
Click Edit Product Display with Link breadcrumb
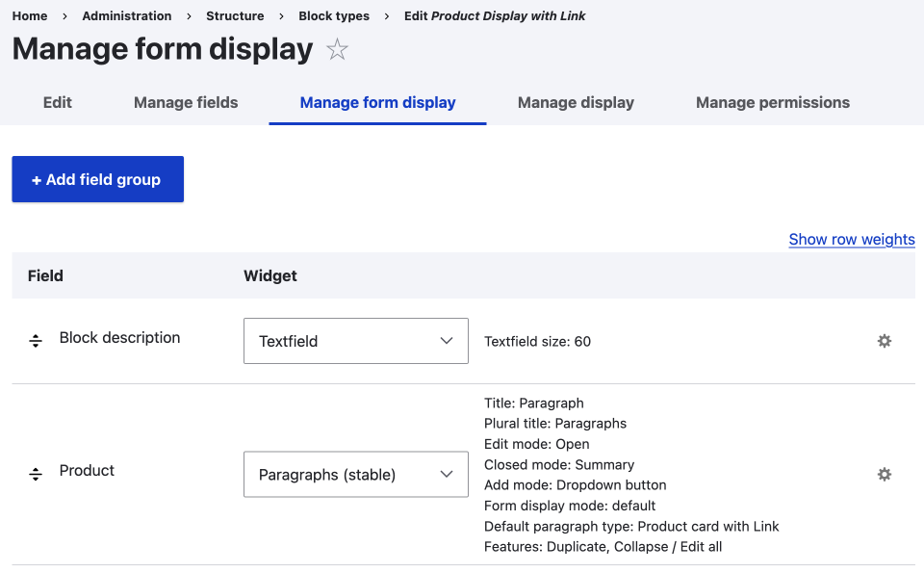tap(495, 15)
